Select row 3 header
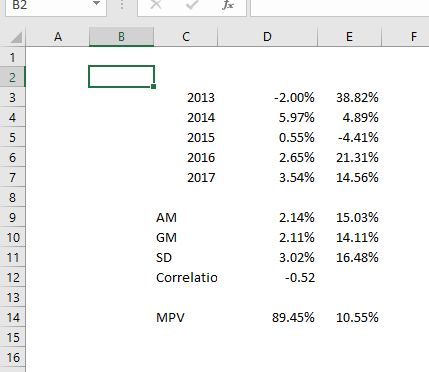The width and height of the screenshot is (429, 372). pos(13,97)
